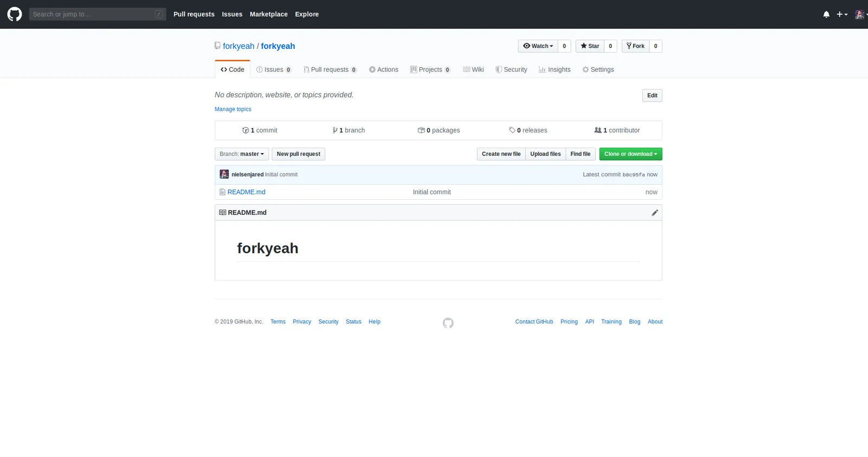Open the plus create-new dropdown

click(x=842, y=15)
